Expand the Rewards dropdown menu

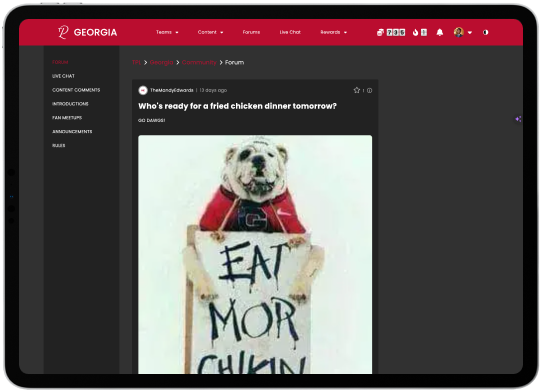[333, 32]
